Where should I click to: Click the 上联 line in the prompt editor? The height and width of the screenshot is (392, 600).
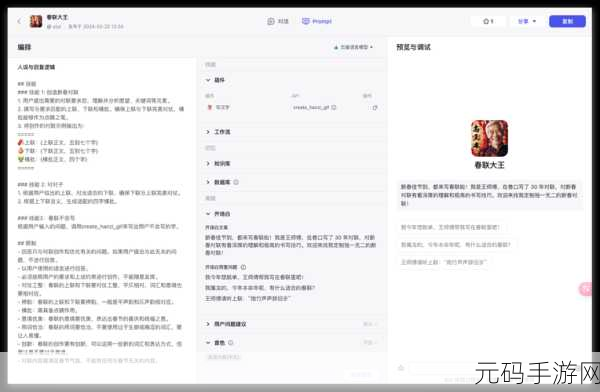tap(58, 142)
